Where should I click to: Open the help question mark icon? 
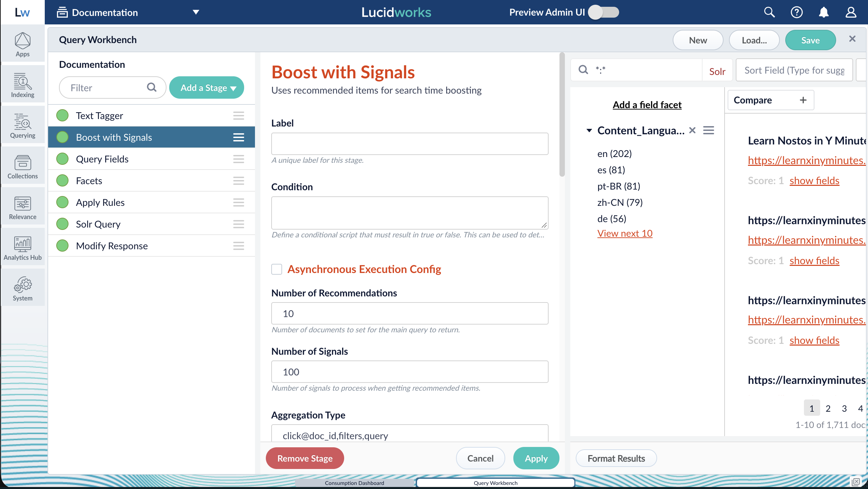pyautogui.click(x=796, y=12)
